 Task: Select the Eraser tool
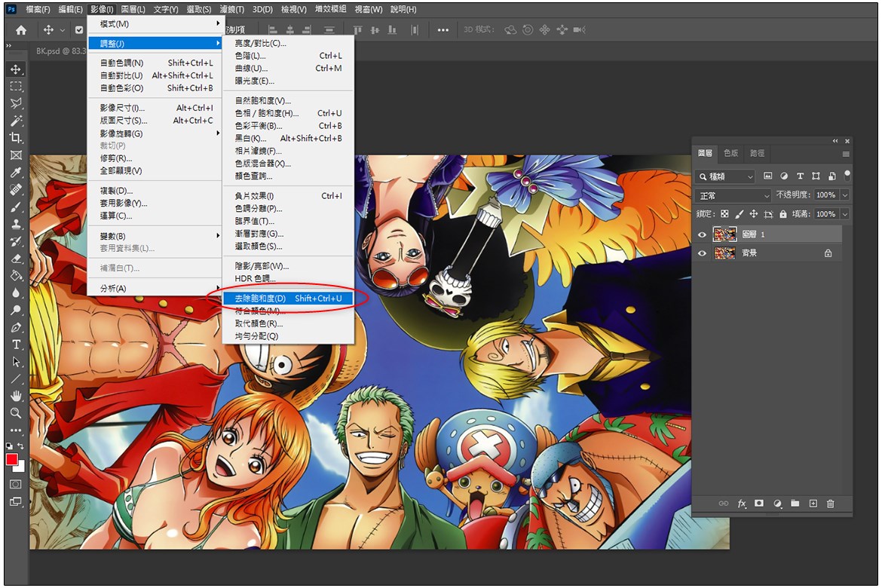click(16, 259)
